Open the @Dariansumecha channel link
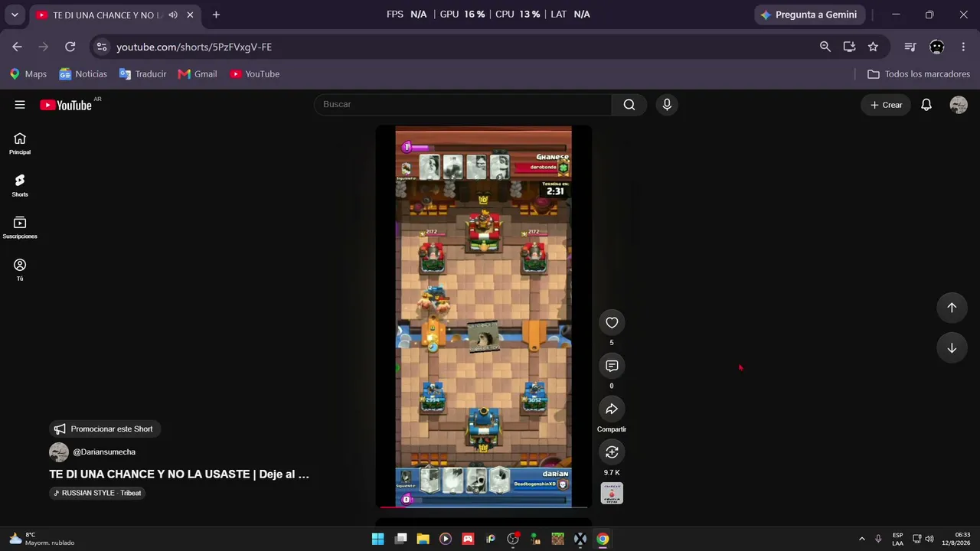 [104, 452]
